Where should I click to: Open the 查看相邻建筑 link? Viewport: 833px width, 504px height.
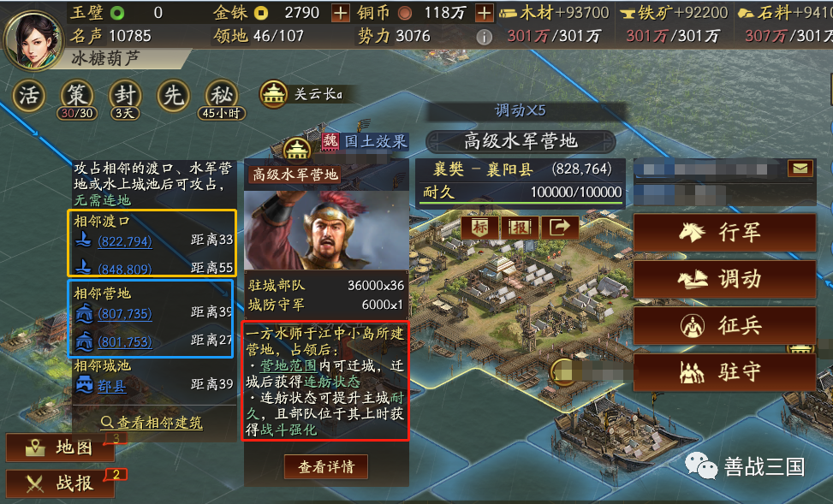[152, 423]
